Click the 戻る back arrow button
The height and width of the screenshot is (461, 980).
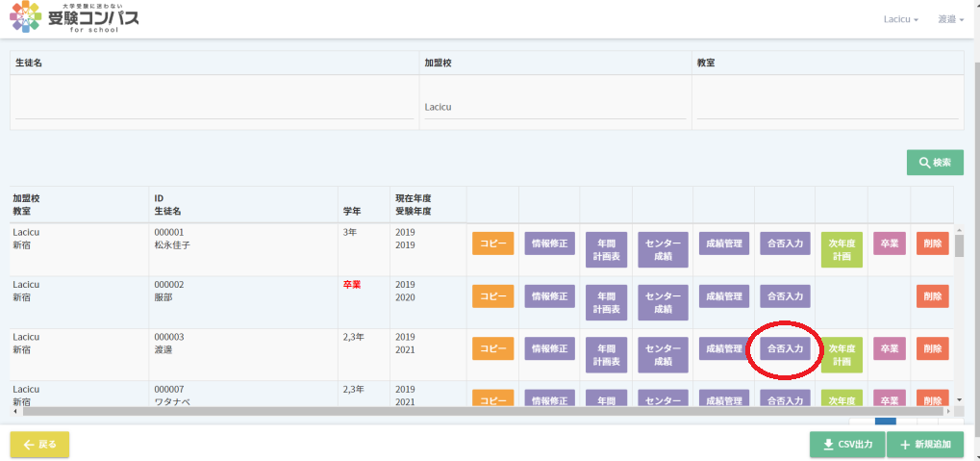click(39, 445)
